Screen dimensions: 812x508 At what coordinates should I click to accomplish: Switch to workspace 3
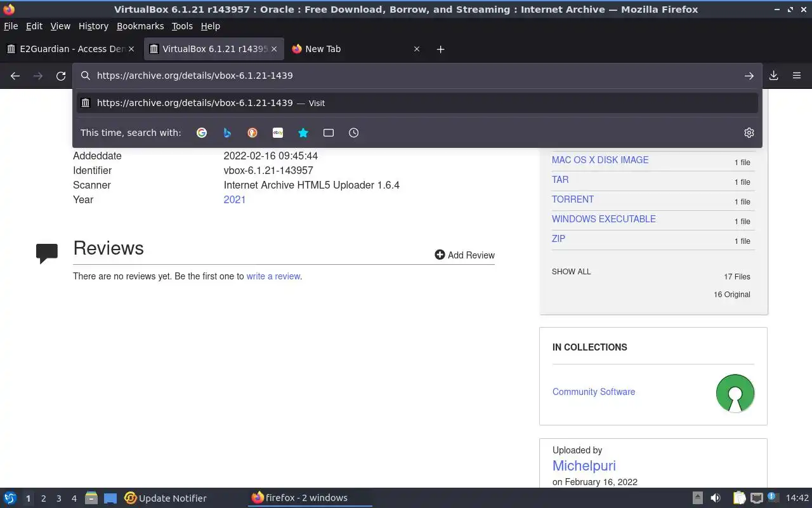pos(58,498)
